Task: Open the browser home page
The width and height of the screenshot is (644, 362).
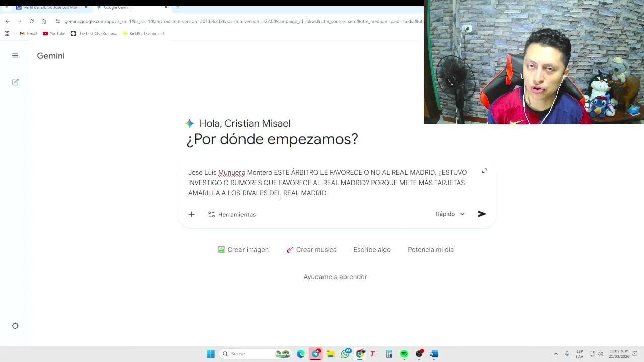Action: pos(44,21)
